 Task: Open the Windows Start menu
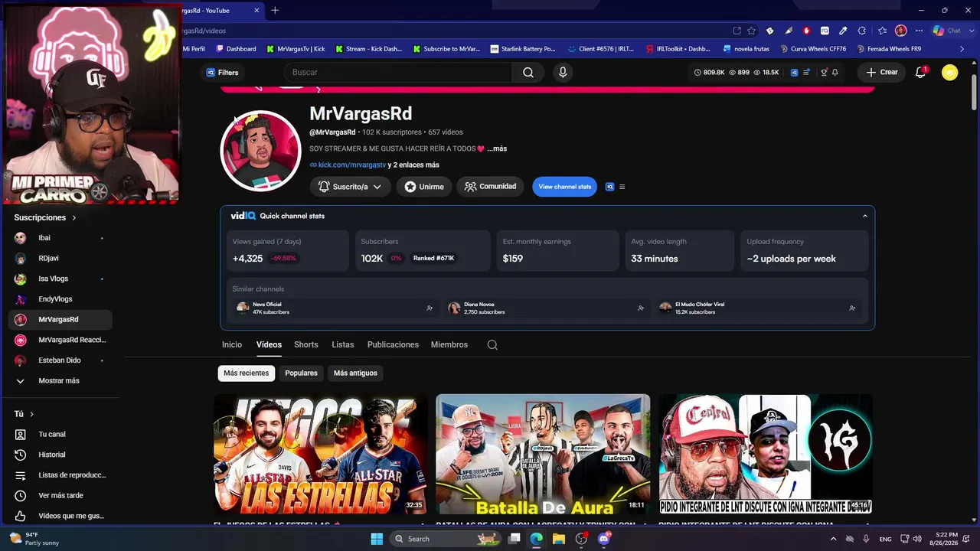point(377,539)
